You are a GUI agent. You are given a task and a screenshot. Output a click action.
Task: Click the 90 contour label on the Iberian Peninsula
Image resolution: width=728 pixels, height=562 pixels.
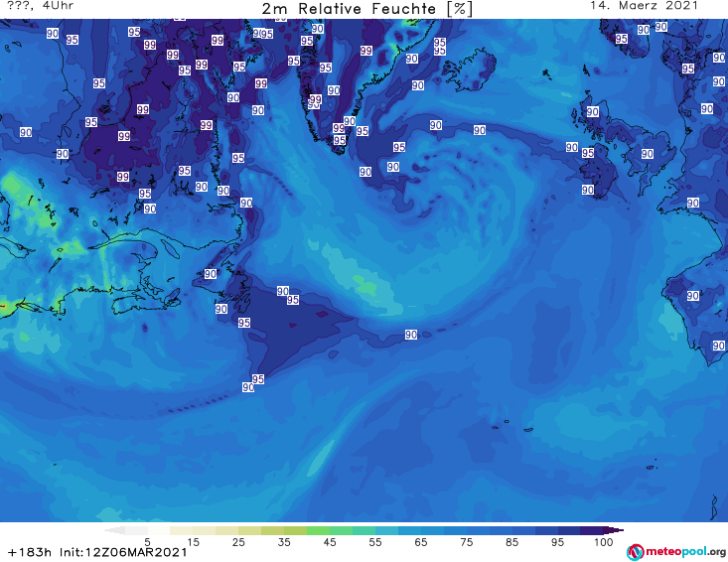[x=692, y=296]
